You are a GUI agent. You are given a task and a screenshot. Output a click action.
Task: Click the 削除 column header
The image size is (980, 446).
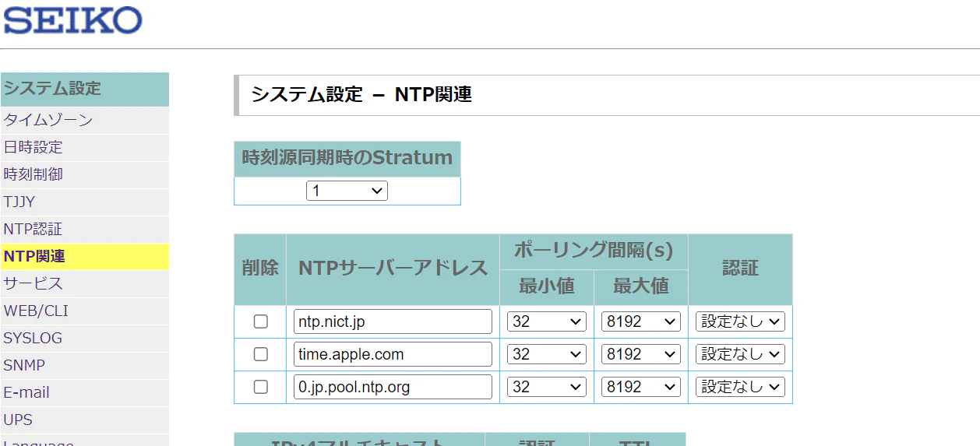[260, 269]
